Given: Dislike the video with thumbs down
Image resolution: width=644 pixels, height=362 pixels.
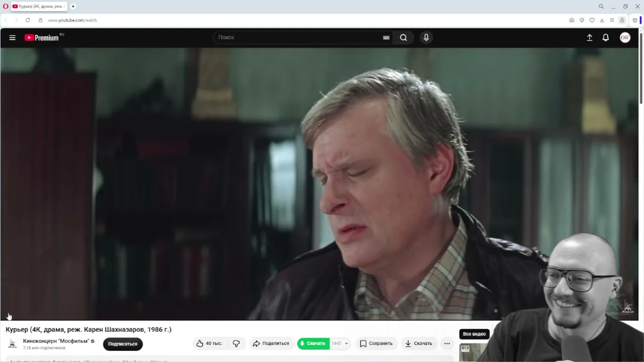Looking at the screenshot, I should pyautogui.click(x=236, y=343).
